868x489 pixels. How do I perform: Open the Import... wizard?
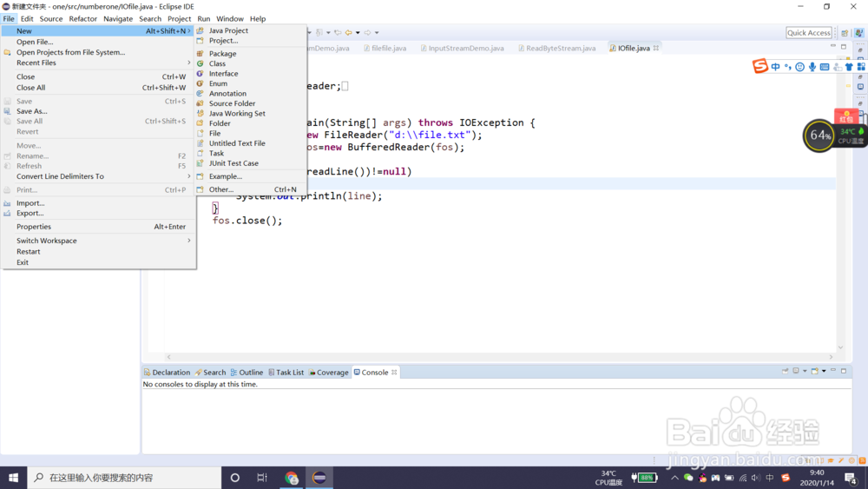(99, 203)
